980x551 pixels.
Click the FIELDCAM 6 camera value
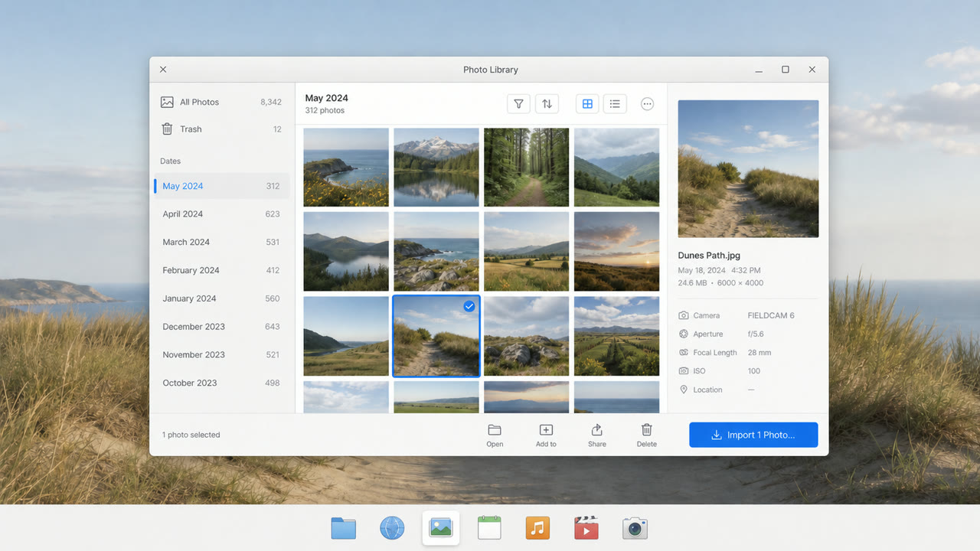(x=771, y=315)
